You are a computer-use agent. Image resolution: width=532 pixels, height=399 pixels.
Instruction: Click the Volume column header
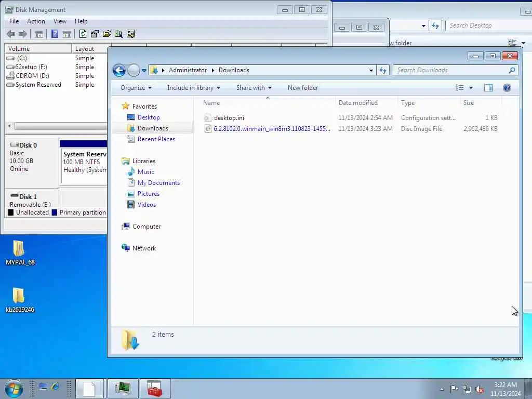tap(38, 48)
